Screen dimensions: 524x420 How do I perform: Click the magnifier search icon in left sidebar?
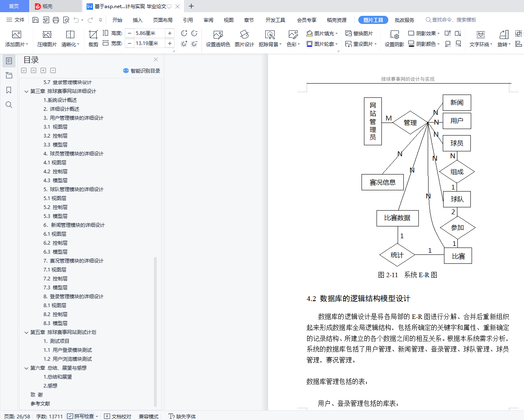pyautogui.click(x=9, y=105)
